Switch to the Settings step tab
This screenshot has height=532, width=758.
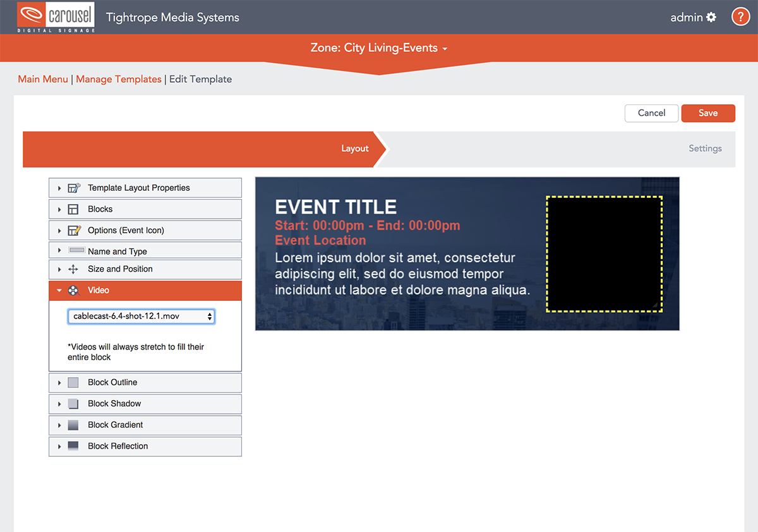click(705, 148)
